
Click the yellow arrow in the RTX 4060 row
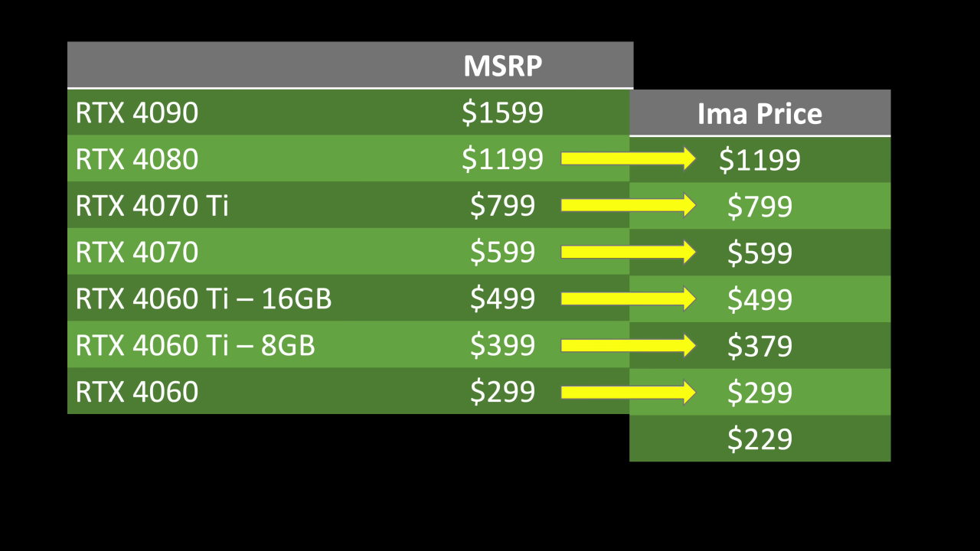[628, 393]
